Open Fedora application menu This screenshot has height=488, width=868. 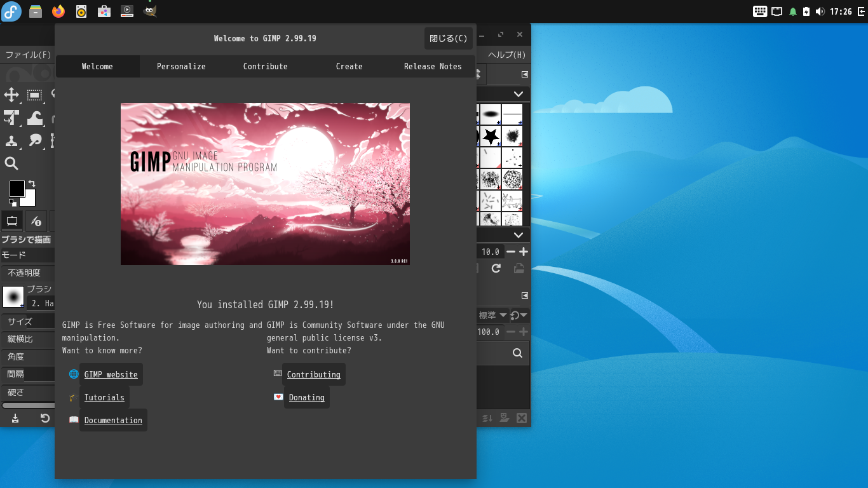point(11,11)
